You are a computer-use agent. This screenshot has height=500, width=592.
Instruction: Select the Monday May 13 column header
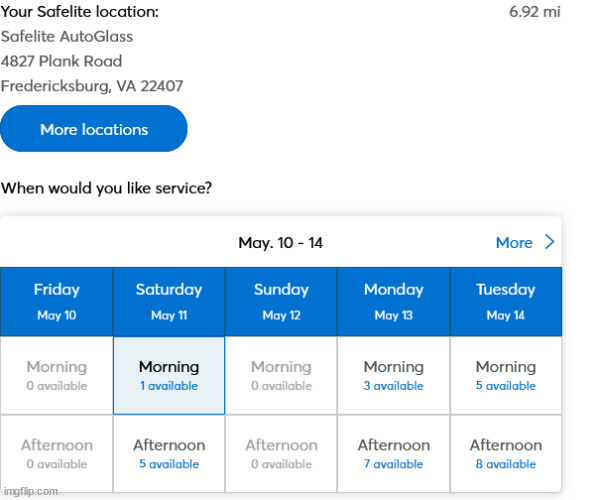[x=393, y=302]
